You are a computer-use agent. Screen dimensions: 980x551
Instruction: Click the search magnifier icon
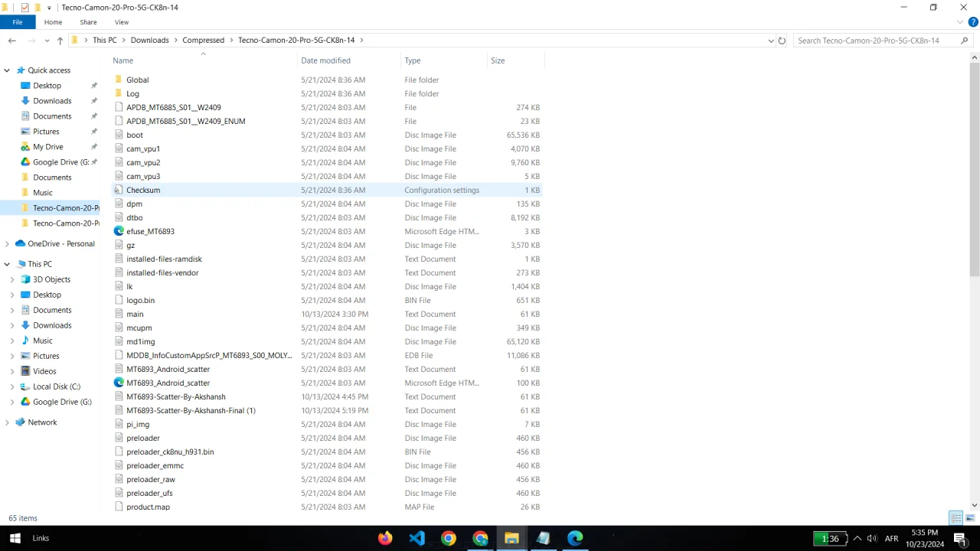point(964,41)
